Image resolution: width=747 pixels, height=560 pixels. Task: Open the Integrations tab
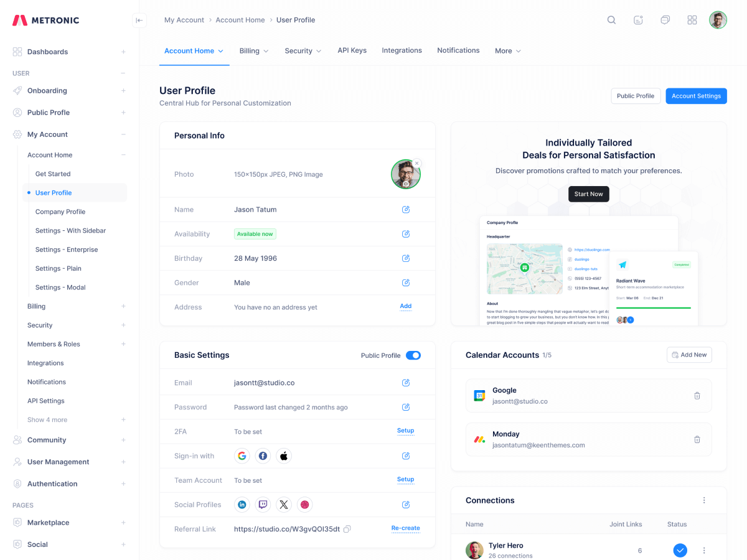point(402,50)
